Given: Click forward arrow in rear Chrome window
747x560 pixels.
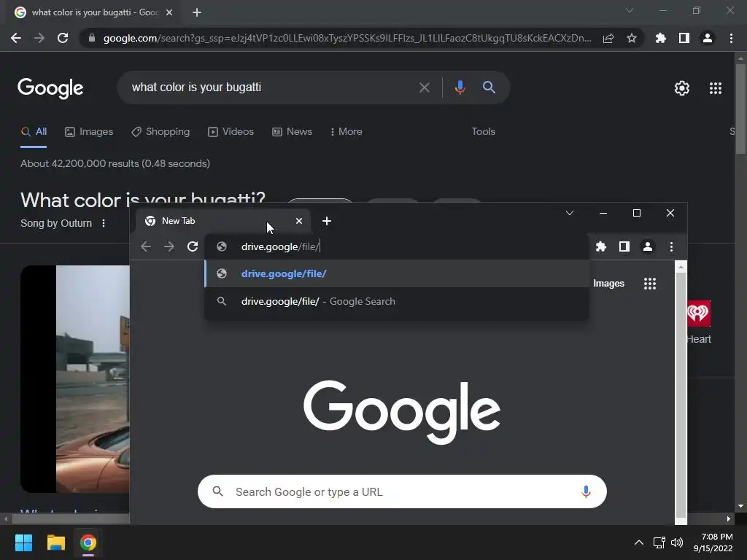Looking at the screenshot, I should point(39,38).
